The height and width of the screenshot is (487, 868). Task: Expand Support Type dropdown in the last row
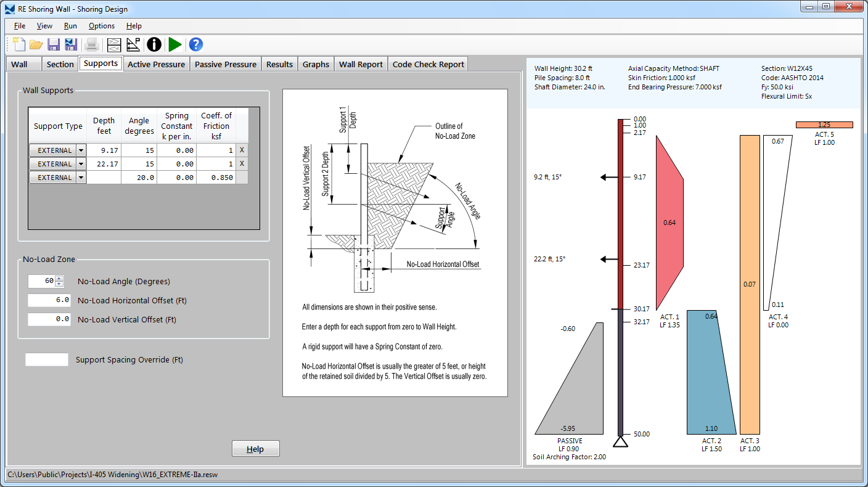pos(81,178)
